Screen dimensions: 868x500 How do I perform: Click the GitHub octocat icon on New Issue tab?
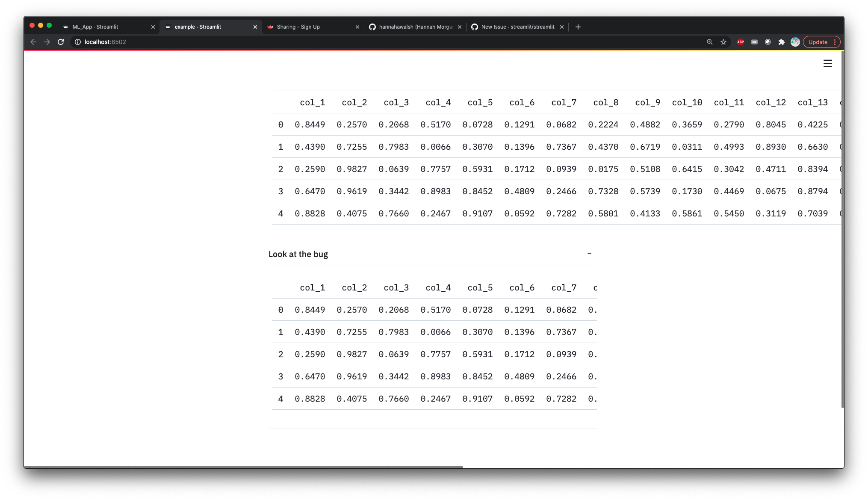pyautogui.click(x=475, y=27)
